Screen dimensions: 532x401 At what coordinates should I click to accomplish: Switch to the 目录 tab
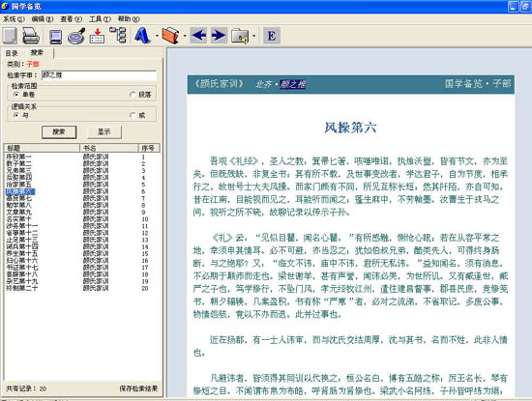(12, 53)
